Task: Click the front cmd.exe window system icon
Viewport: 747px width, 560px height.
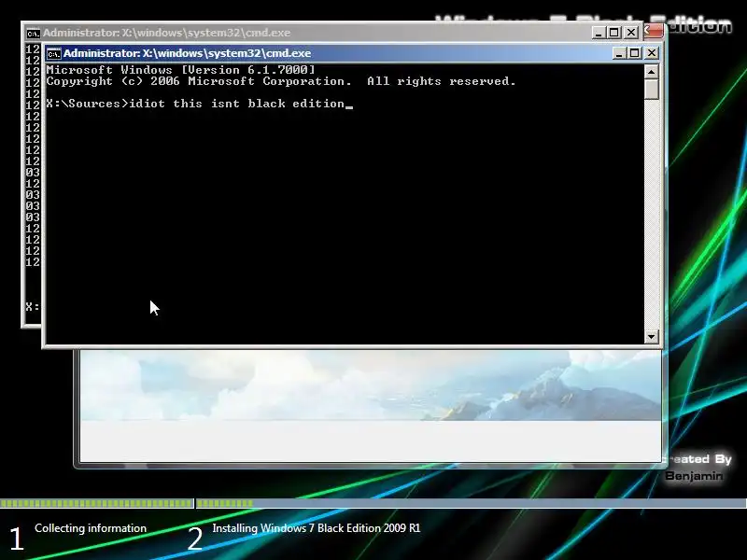Action: pos(53,53)
